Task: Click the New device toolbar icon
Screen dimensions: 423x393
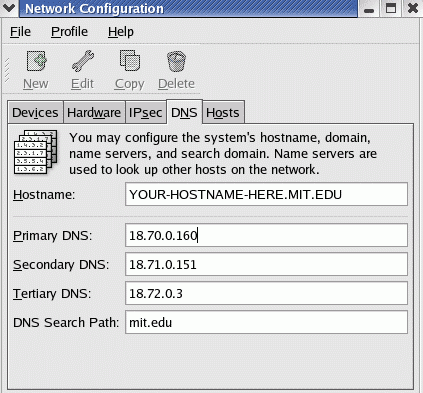Action: coord(36,61)
